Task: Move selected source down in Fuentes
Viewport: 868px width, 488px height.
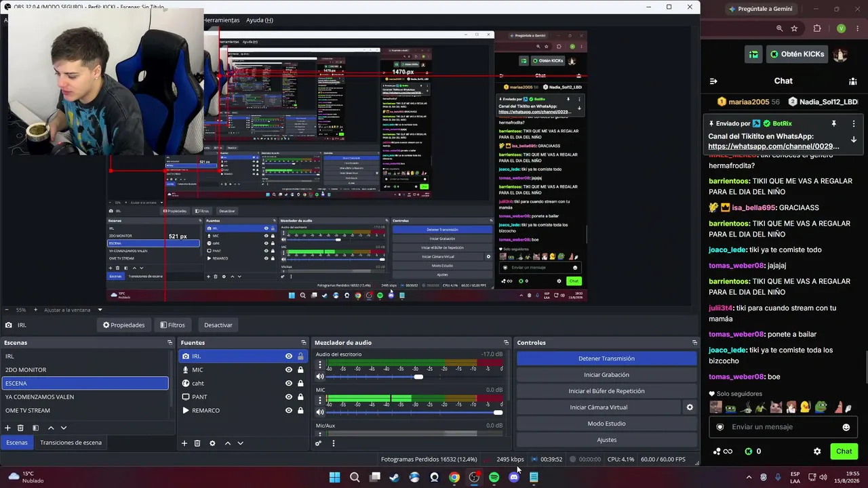Action: tap(240, 443)
